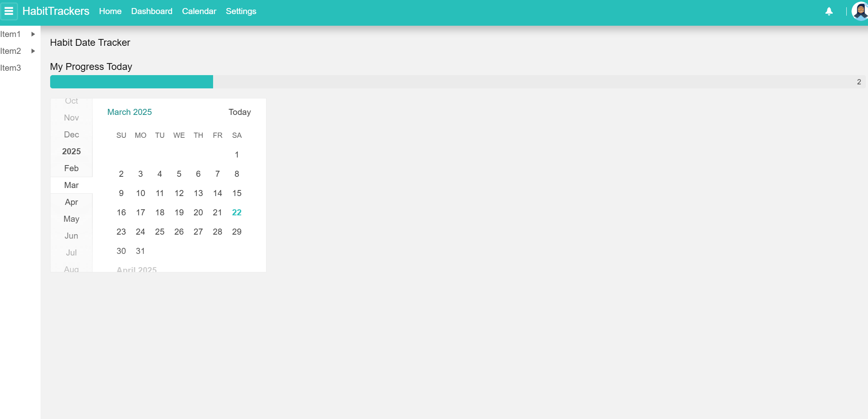Jump to Jul in month list
The width and height of the screenshot is (868, 419).
(x=71, y=253)
